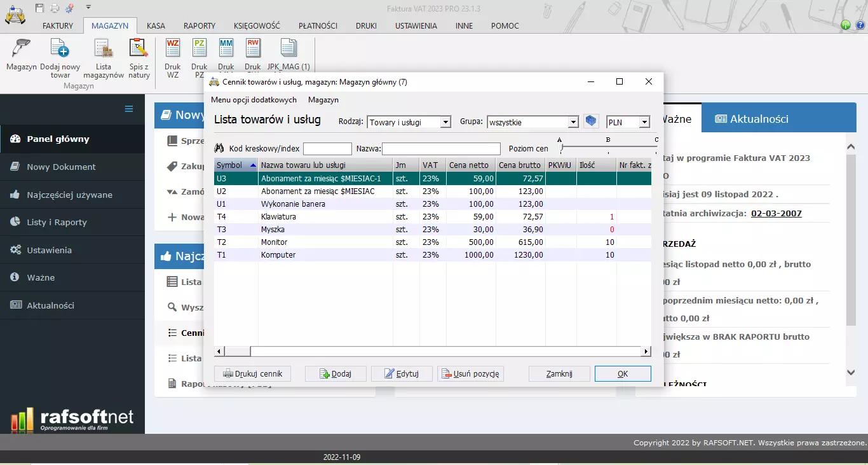This screenshot has height=465, width=868.
Task: Click Dodaj nowy towar icon
Action: (x=60, y=49)
